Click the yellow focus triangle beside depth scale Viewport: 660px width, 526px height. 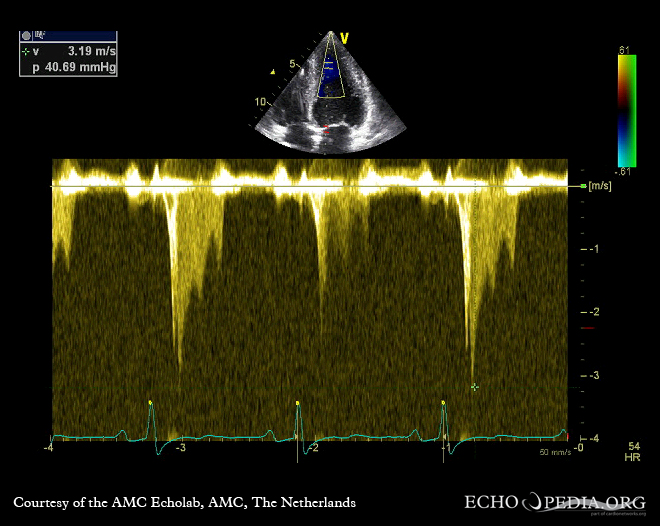[x=272, y=72]
